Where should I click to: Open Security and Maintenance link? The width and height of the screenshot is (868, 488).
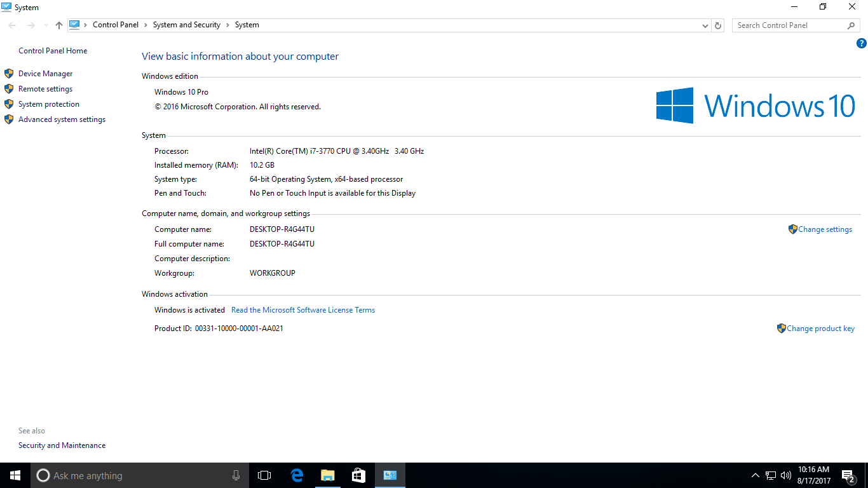pos(62,445)
